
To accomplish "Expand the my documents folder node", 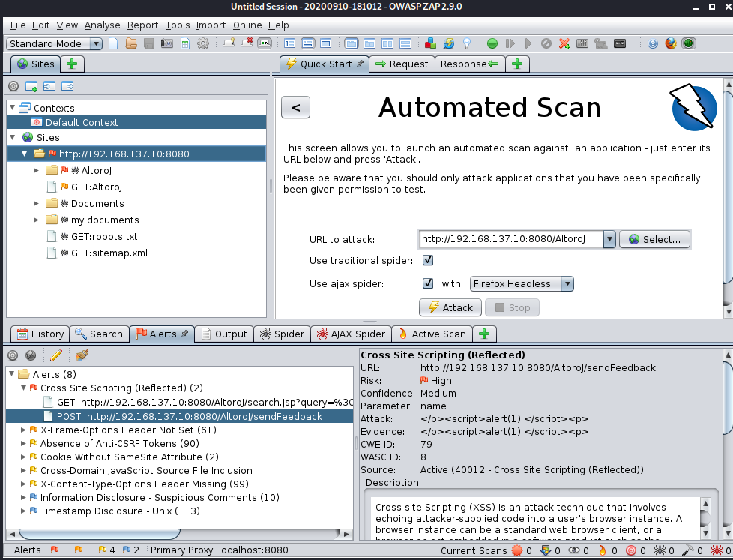I will (x=36, y=220).
